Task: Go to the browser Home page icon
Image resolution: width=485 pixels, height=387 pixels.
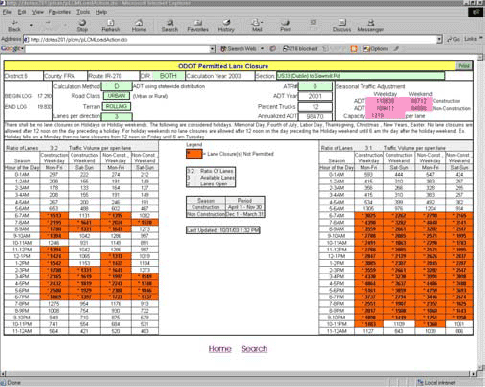Action: pos(139,26)
